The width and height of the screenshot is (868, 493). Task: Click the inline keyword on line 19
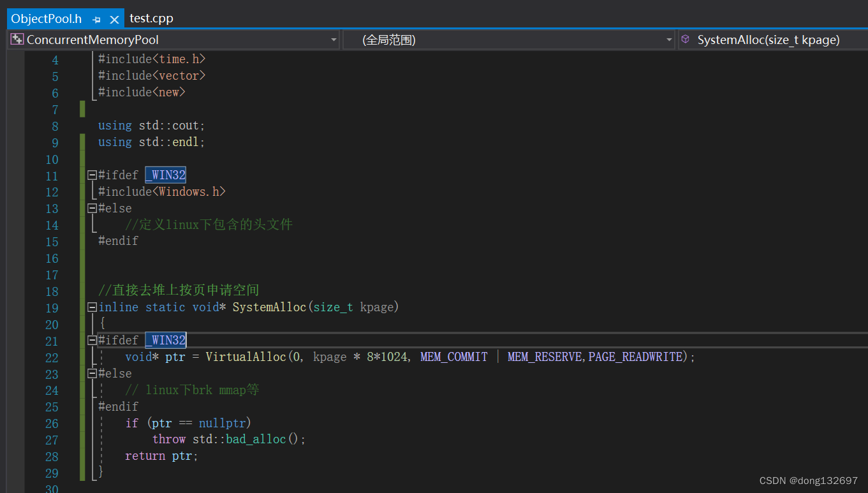tap(118, 307)
